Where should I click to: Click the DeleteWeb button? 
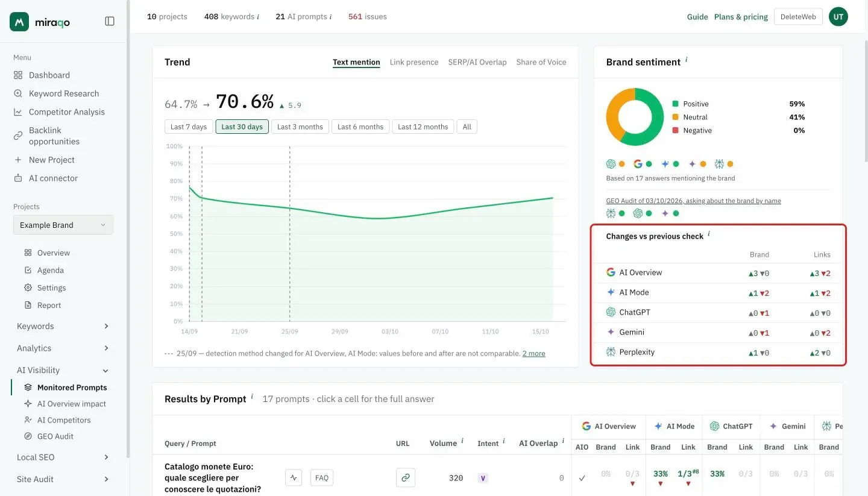click(x=798, y=17)
